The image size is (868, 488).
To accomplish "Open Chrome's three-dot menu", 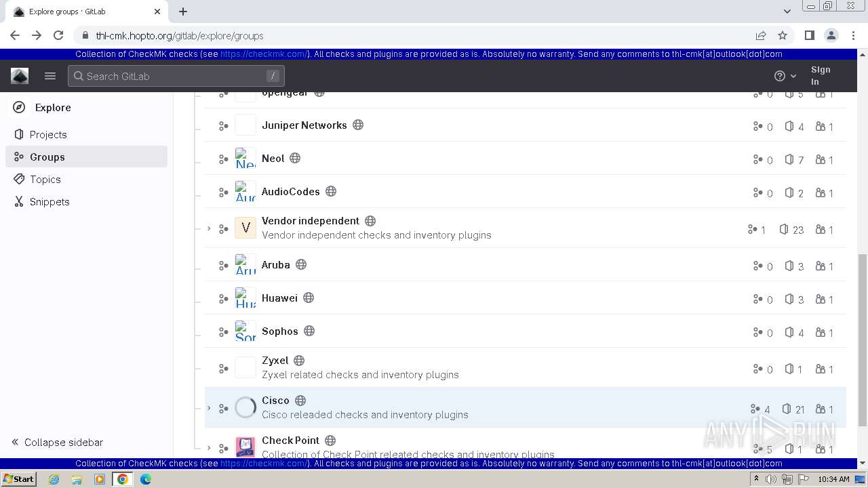I will [852, 35].
